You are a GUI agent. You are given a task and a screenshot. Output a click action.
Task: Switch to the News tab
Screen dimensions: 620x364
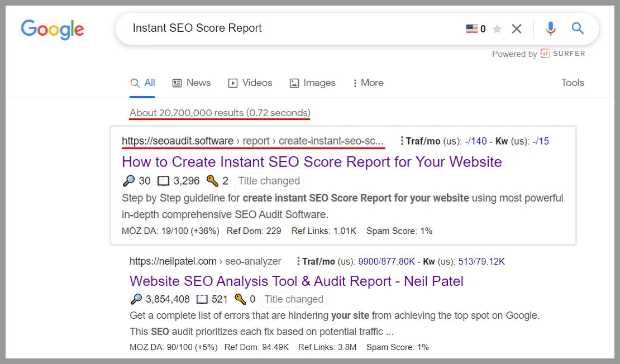click(x=192, y=83)
